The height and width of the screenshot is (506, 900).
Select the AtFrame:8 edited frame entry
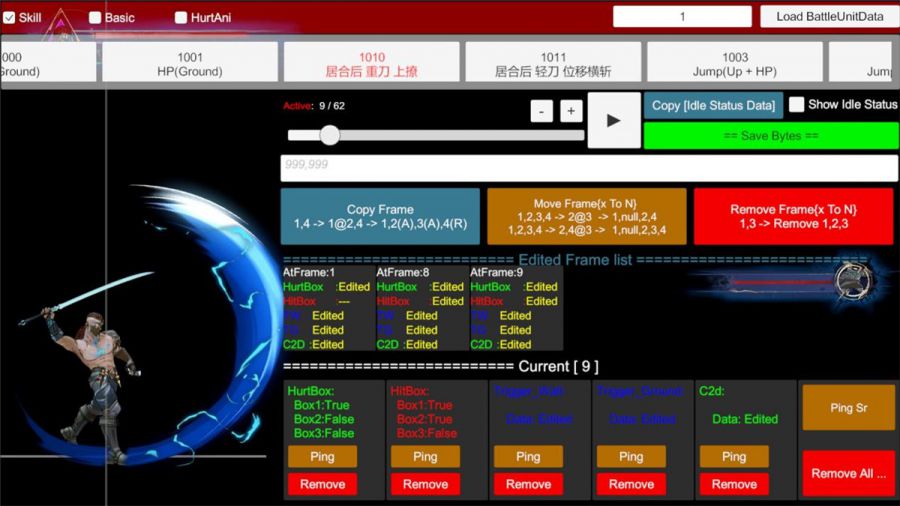pyautogui.click(x=421, y=308)
